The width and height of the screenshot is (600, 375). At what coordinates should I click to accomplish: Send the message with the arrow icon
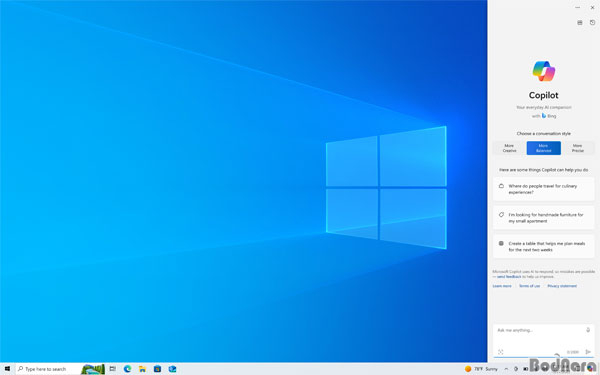pos(588,352)
